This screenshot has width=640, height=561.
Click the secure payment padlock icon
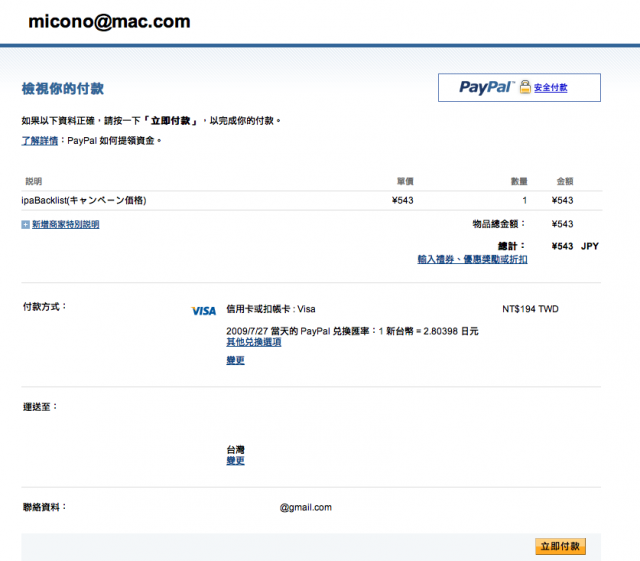tap(525, 87)
